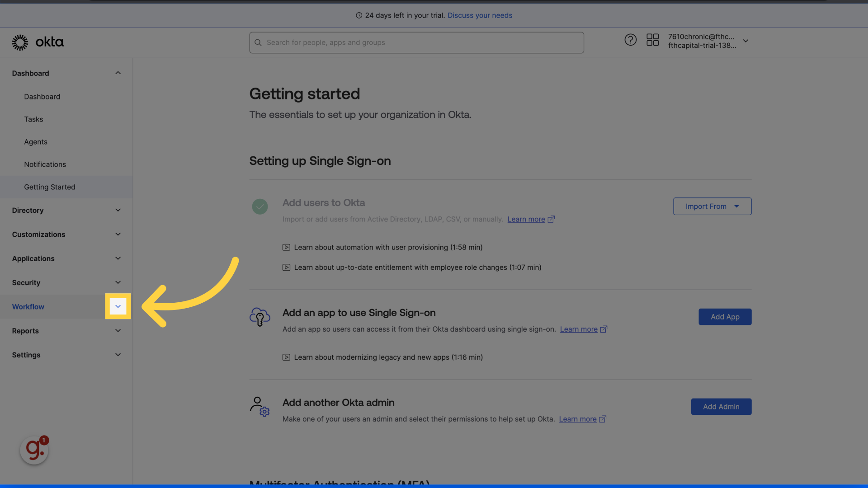Image resolution: width=868 pixels, height=488 pixels.
Task: Expand the Applications section chevron
Action: pyautogui.click(x=118, y=258)
